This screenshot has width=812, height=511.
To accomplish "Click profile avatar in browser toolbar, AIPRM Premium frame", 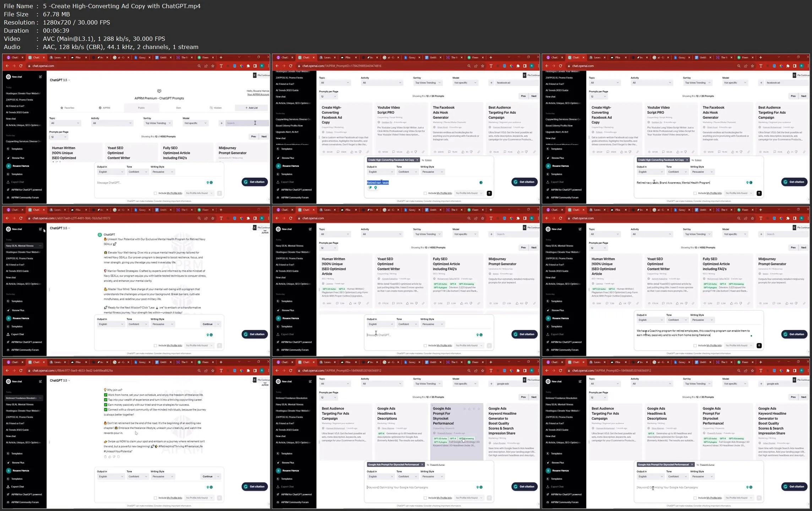I will pos(262,66).
